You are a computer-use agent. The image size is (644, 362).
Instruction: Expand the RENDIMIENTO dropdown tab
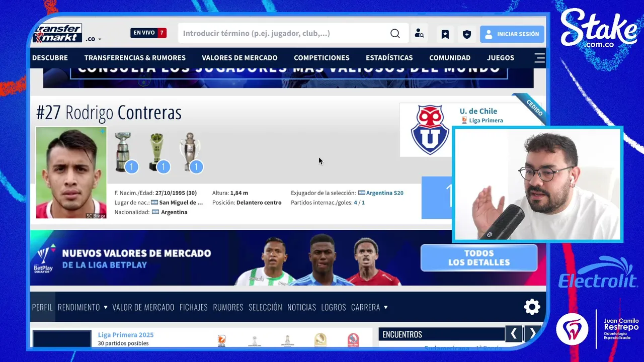point(83,307)
